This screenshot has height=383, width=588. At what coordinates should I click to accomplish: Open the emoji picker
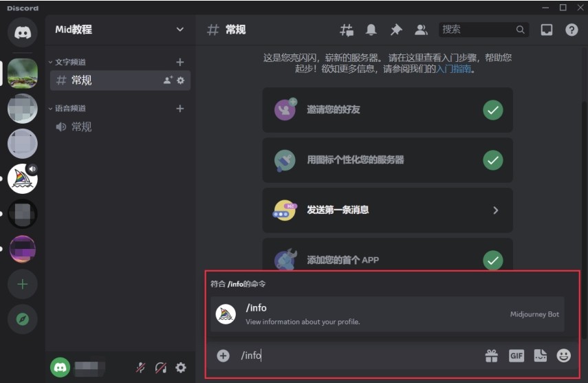pyautogui.click(x=564, y=355)
